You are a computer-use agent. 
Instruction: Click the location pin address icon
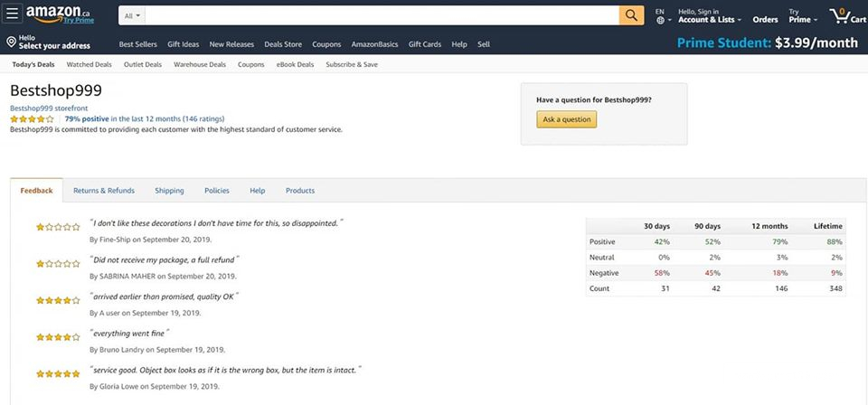(x=10, y=42)
